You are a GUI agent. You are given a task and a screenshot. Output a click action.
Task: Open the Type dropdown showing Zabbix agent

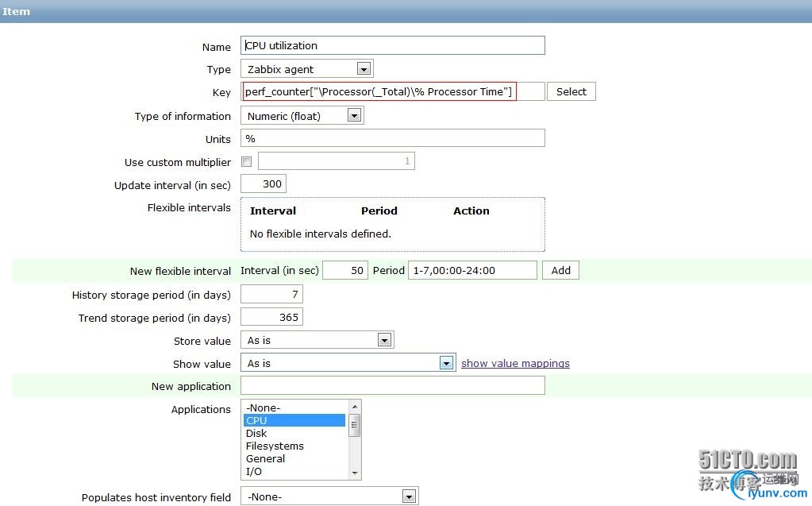coord(307,69)
